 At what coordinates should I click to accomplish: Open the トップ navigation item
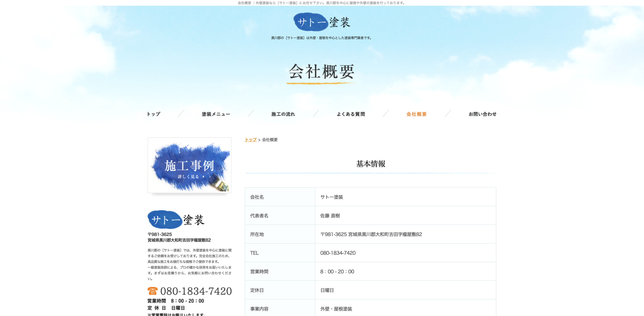pyautogui.click(x=153, y=114)
